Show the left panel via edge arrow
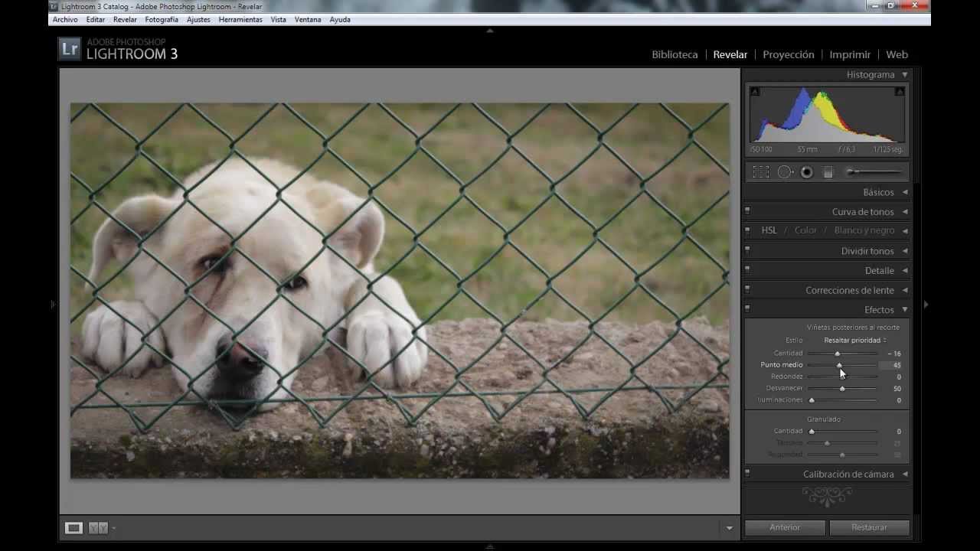The height and width of the screenshot is (551, 980). (x=54, y=305)
